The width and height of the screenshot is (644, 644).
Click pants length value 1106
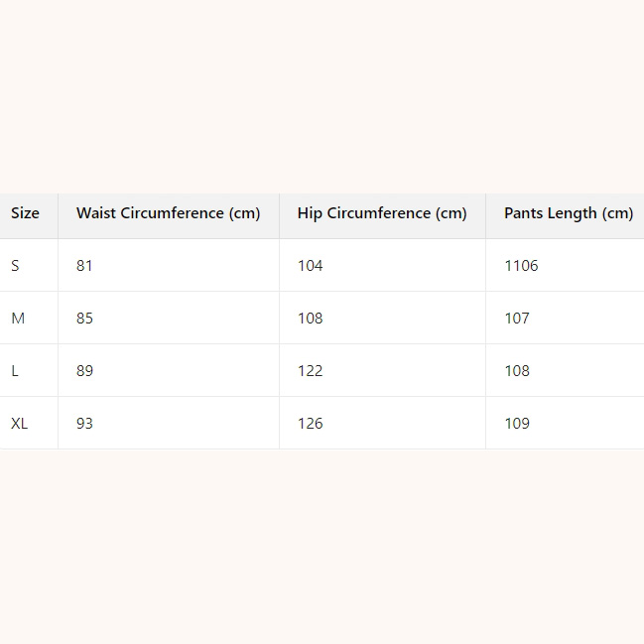(521, 266)
